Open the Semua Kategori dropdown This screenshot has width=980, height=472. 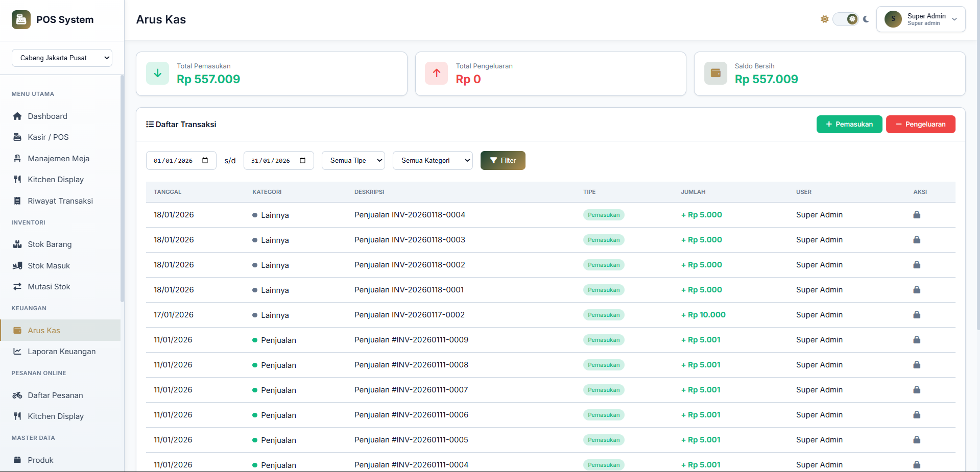coord(432,160)
